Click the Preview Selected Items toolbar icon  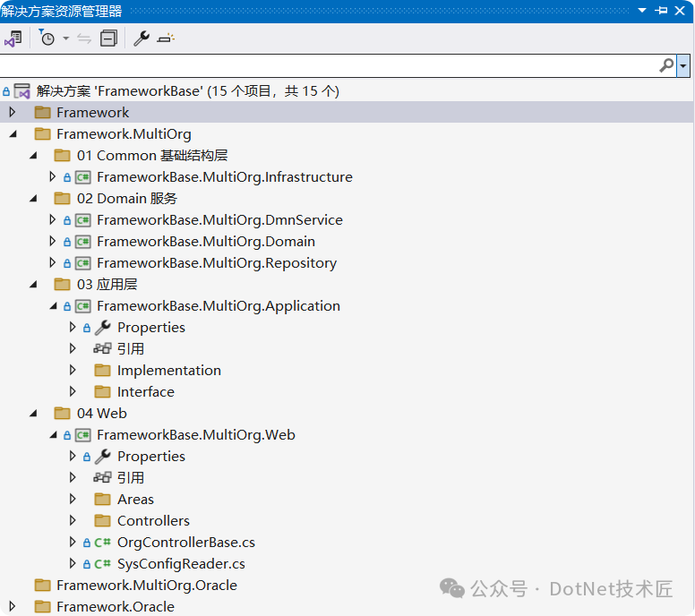point(166,38)
